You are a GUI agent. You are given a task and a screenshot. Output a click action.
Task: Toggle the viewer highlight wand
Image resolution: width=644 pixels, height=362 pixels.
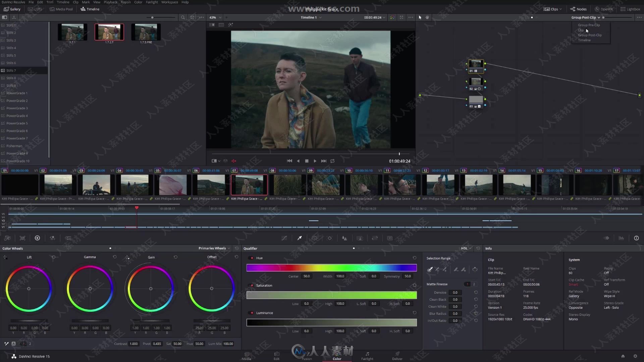coord(230,25)
